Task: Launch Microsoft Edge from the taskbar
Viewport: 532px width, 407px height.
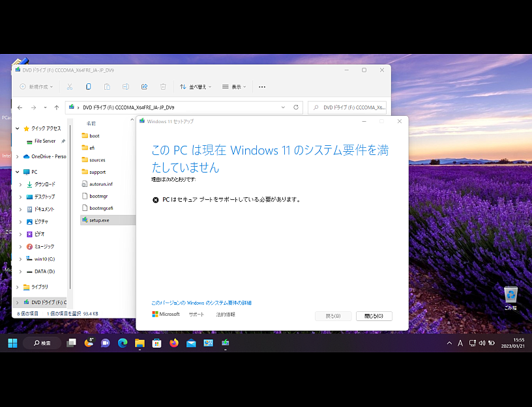Action: [x=123, y=343]
